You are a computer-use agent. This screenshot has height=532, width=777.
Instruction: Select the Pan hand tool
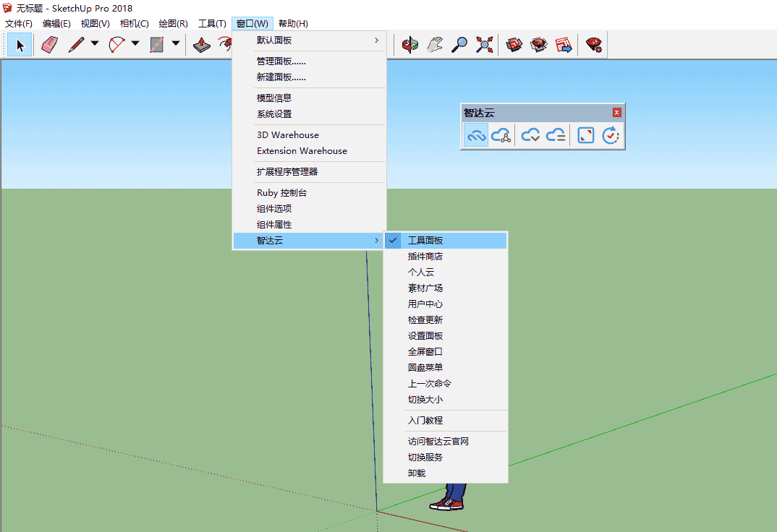(434, 44)
